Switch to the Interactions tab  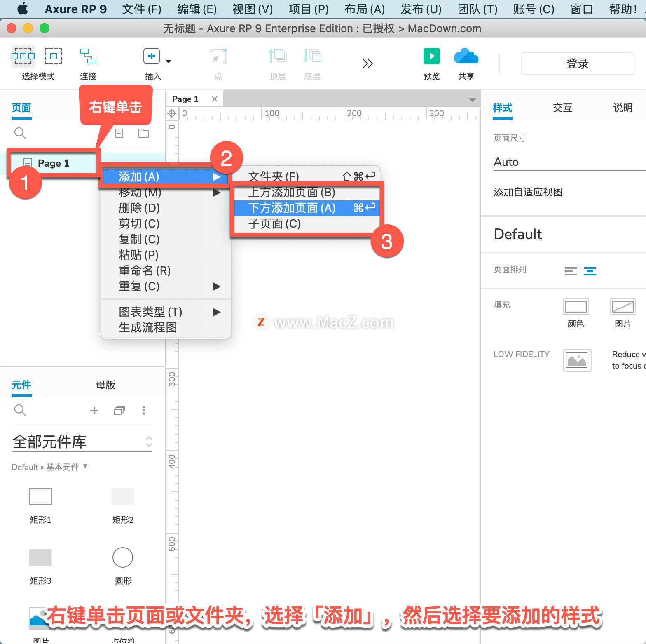(562, 108)
